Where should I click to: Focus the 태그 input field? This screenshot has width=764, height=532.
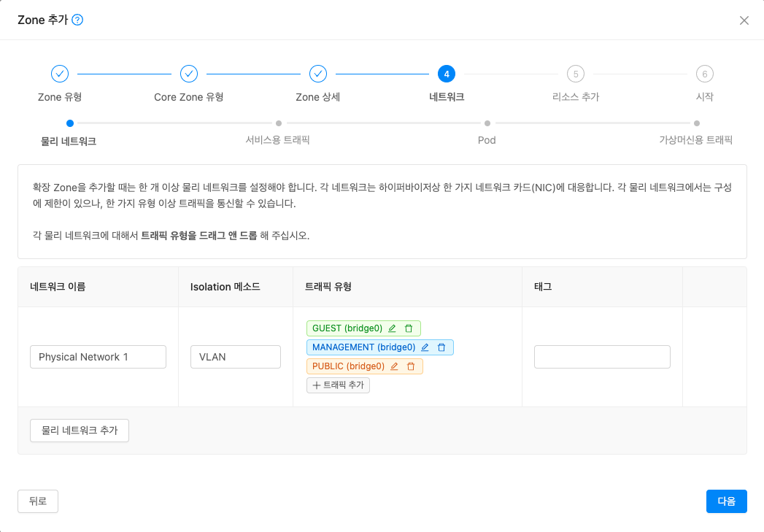(x=602, y=357)
